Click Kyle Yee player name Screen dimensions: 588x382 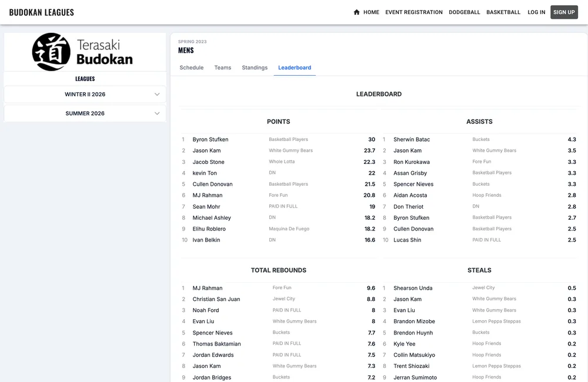(x=405, y=344)
